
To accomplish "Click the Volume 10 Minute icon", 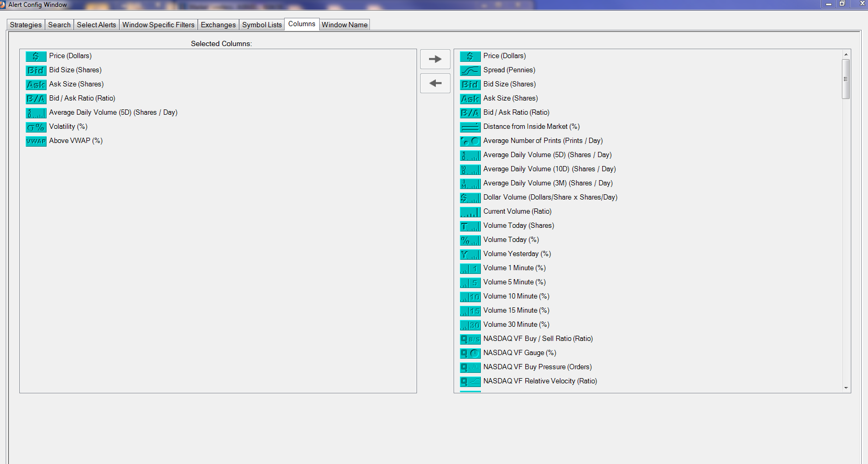I will pos(470,296).
